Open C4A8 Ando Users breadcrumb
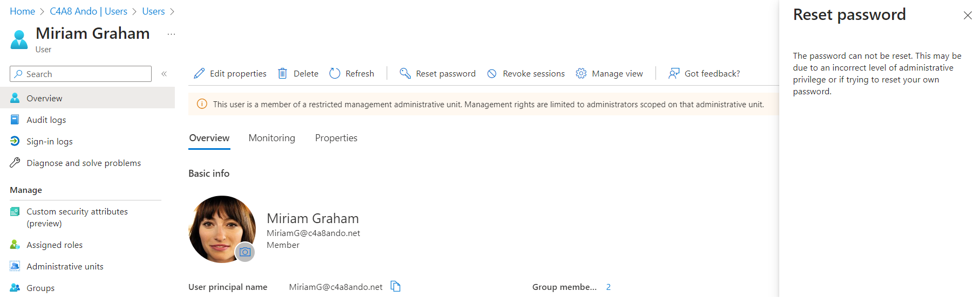This screenshot has height=298, width=980. [x=89, y=11]
